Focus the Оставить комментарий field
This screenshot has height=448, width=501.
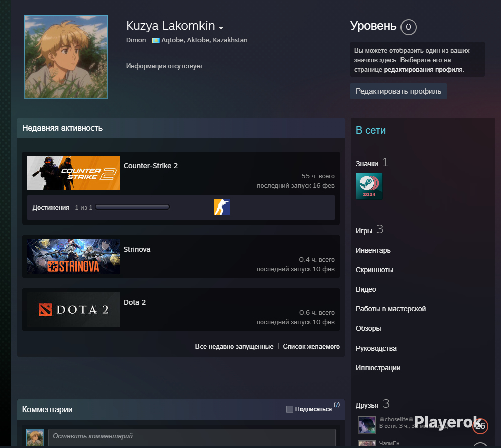192,437
